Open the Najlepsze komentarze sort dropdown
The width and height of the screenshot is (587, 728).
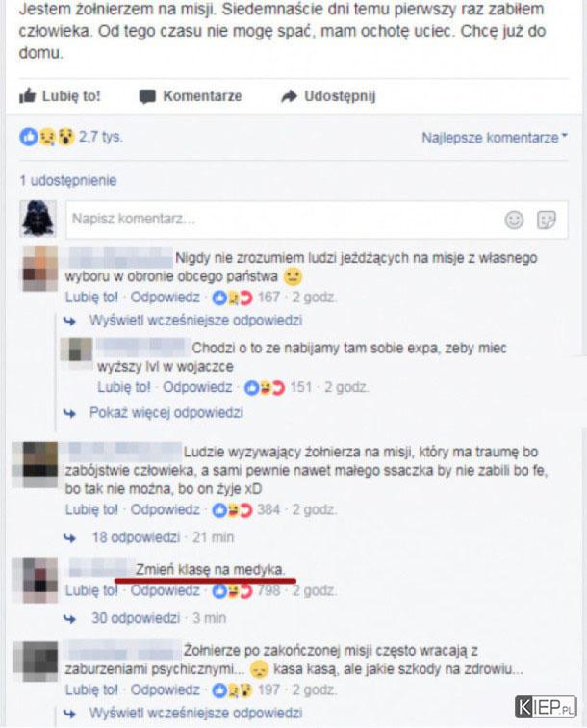point(495,138)
